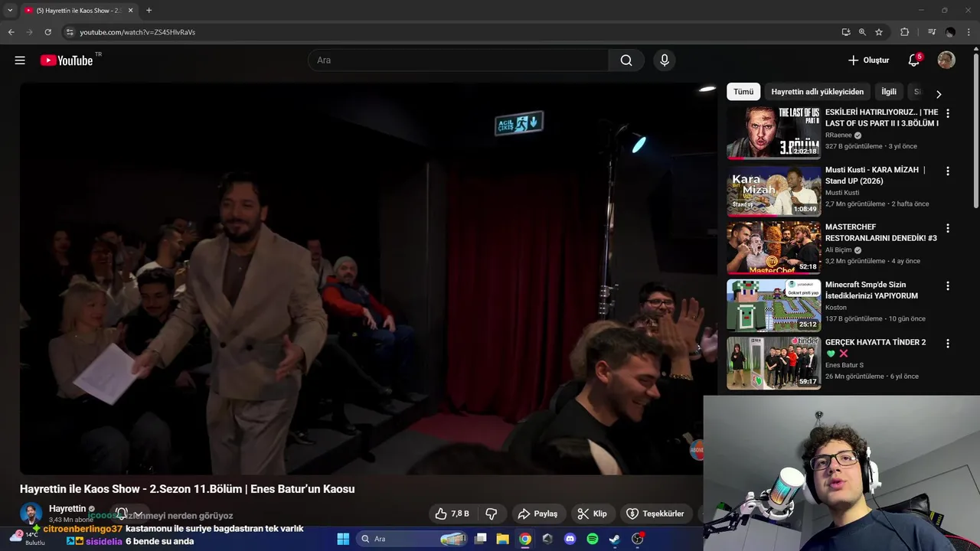
Task: Open the YouTube account avatar menu
Action: coord(946,60)
